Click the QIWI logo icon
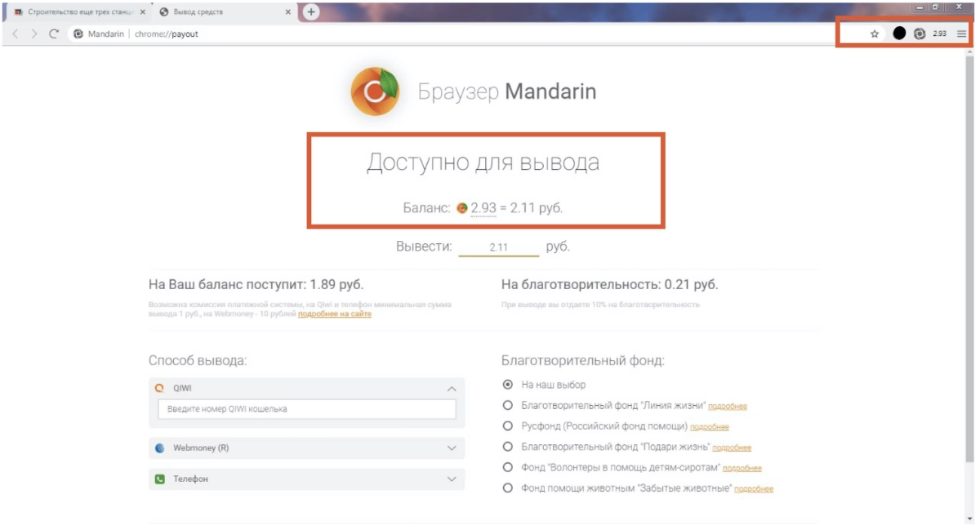The width and height of the screenshot is (980, 530). click(160, 389)
